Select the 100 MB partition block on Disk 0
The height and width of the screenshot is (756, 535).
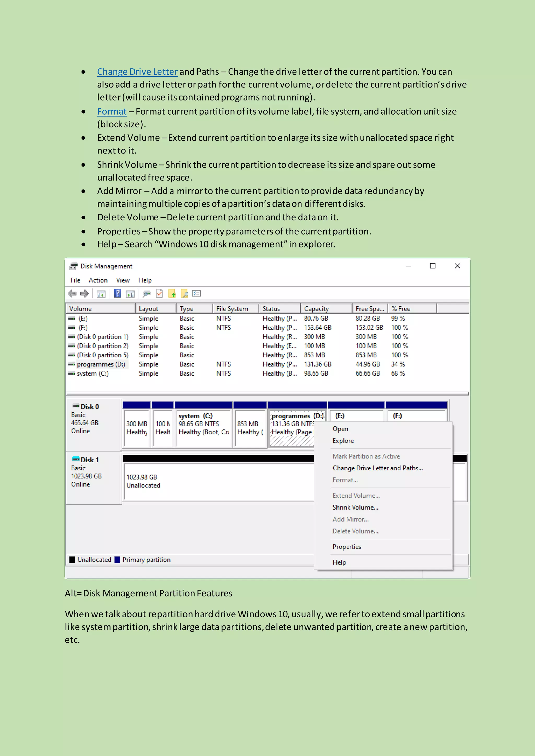tap(162, 425)
